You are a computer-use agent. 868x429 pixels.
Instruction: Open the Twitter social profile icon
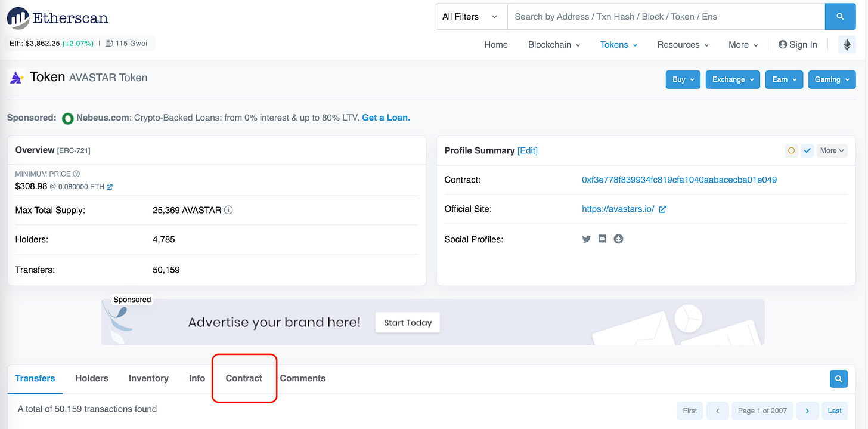[x=587, y=239]
